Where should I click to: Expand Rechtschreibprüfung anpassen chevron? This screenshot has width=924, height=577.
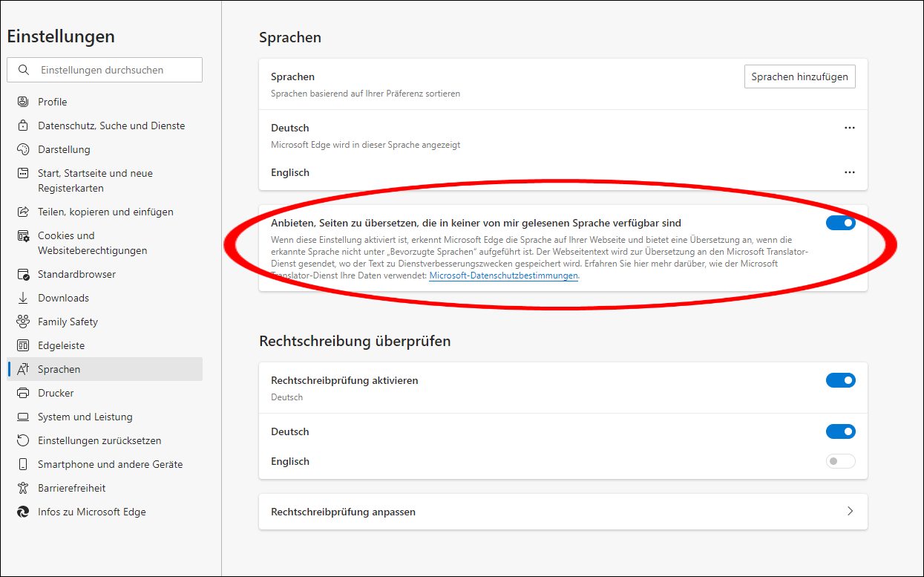click(851, 512)
